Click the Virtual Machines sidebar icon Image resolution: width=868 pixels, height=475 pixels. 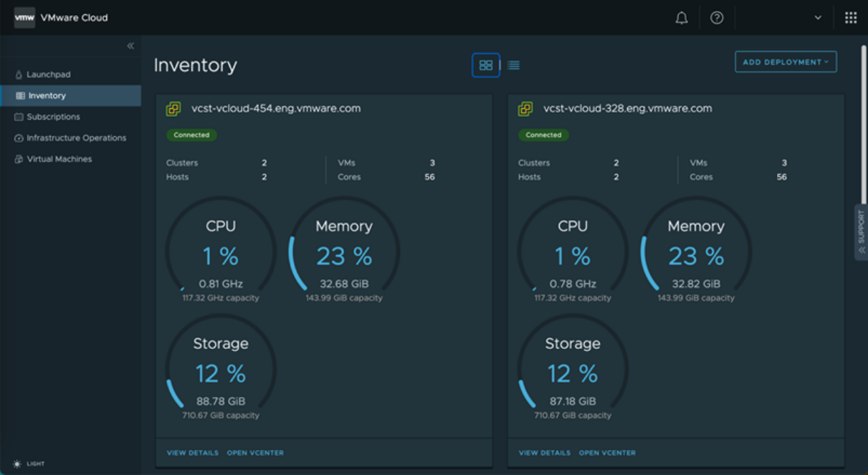coord(19,159)
